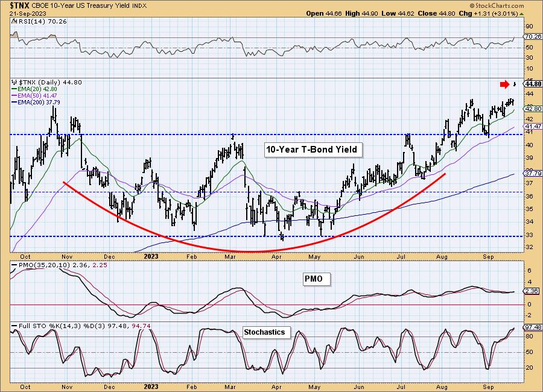The image size is (543, 392).
Task: Click the High 44.90 value
Action: [361, 13]
